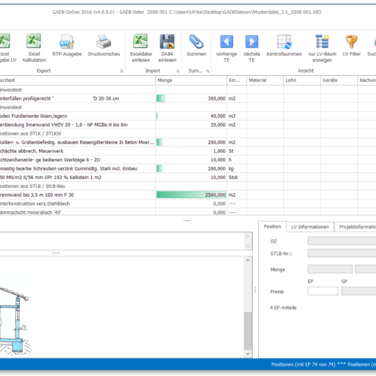Open the Summen paperclip tool
This screenshot has width=376, height=376.
[x=196, y=45]
